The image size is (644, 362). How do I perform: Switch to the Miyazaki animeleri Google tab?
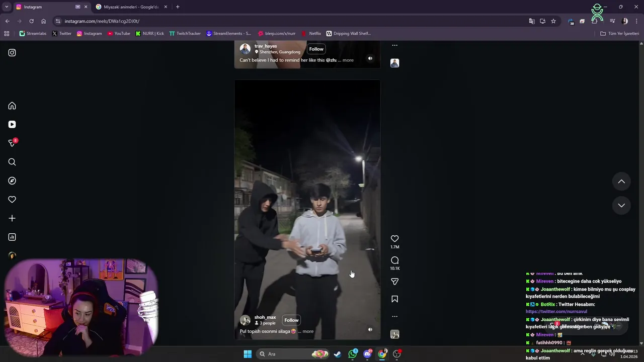131,7
